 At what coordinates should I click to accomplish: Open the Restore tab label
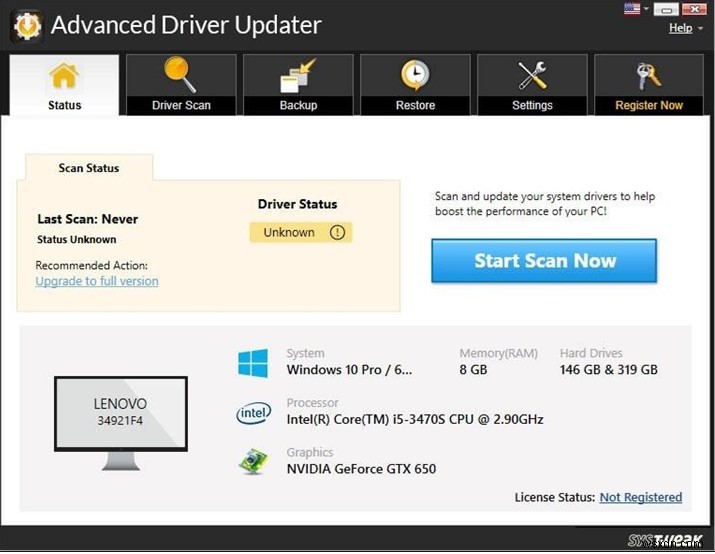tap(415, 105)
